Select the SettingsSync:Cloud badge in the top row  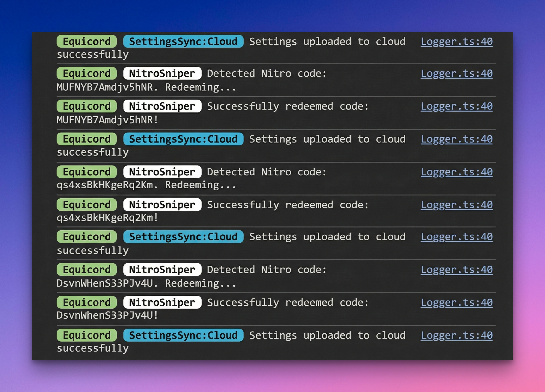coord(183,41)
